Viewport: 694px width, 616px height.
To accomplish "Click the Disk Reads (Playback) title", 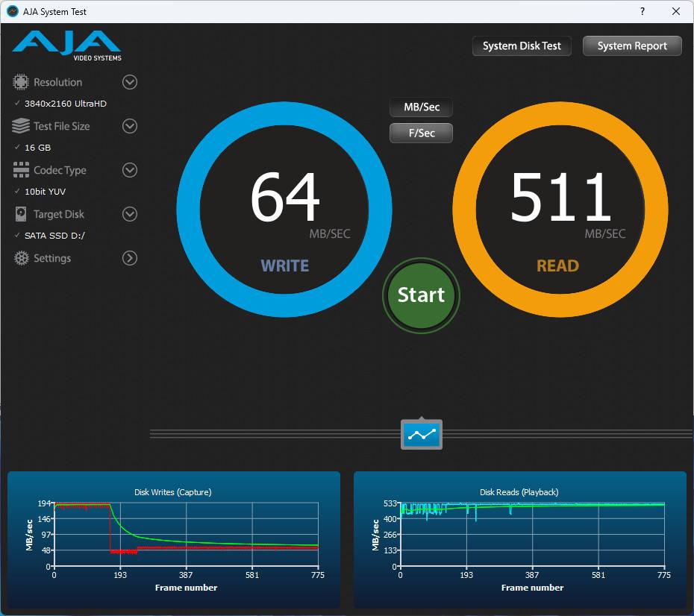I will click(x=519, y=492).
